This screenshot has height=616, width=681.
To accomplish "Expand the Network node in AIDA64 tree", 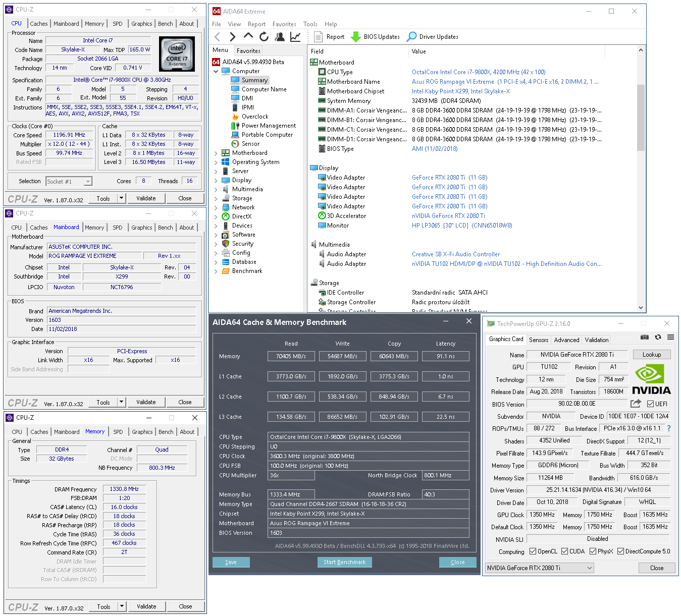I will 216,207.
